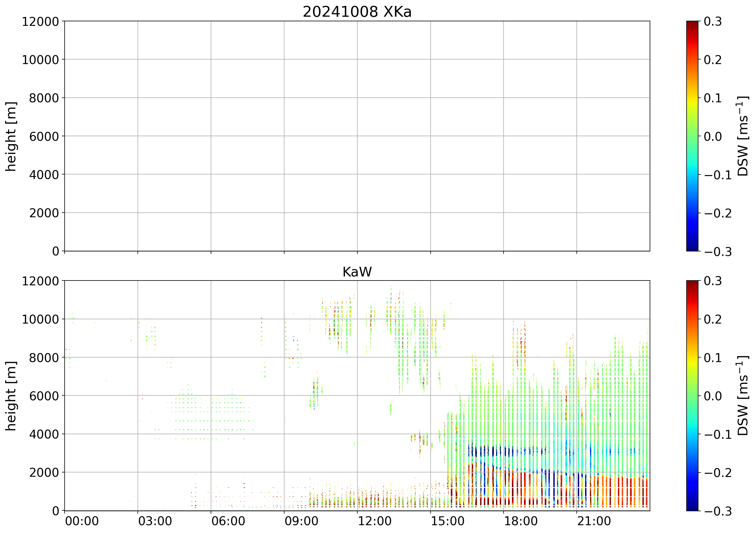Click the 06:00 time axis label
Image resolution: width=756 pixels, height=533 pixels.
pyautogui.click(x=228, y=521)
